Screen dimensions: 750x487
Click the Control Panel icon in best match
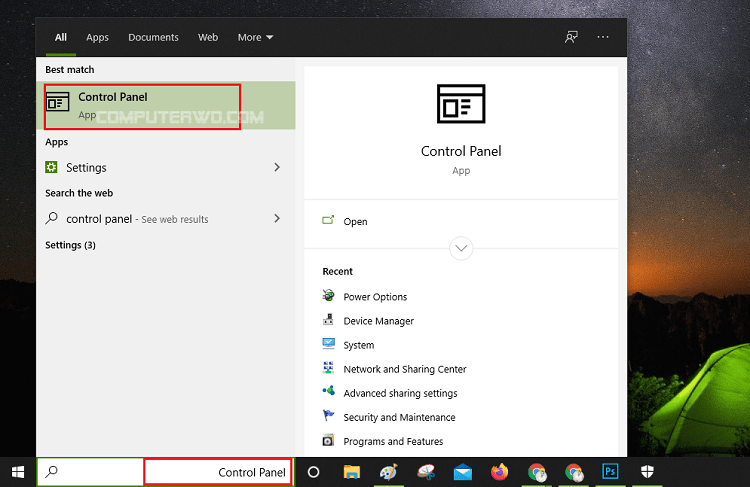58,101
